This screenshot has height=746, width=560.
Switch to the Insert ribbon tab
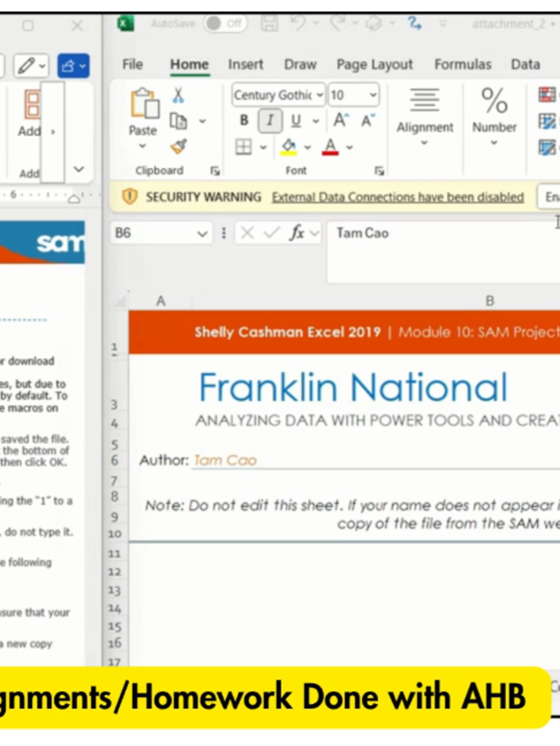pyautogui.click(x=246, y=64)
